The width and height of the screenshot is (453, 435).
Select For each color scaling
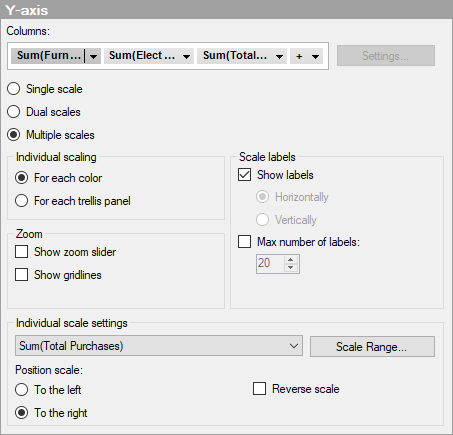pyautogui.click(x=22, y=178)
